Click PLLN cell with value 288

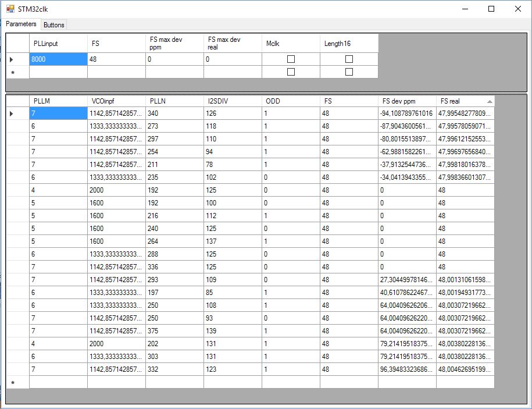174,254
